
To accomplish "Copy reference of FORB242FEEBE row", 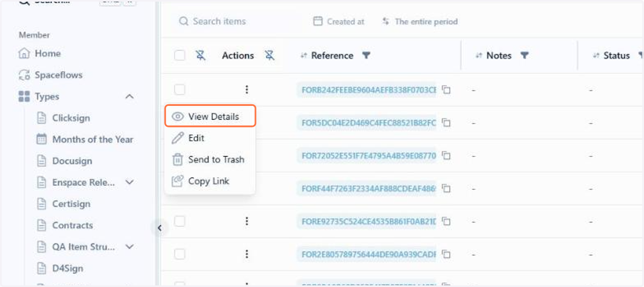I will (x=447, y=90).
